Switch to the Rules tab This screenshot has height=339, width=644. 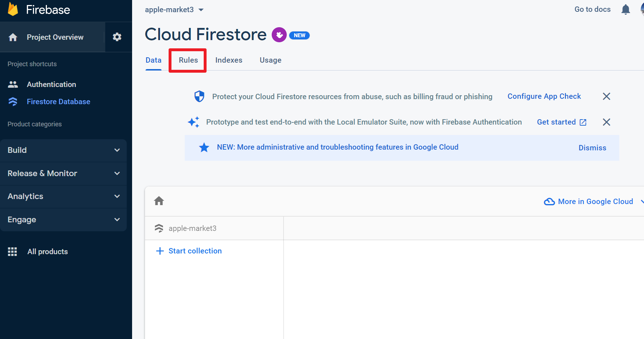point(188,60)
